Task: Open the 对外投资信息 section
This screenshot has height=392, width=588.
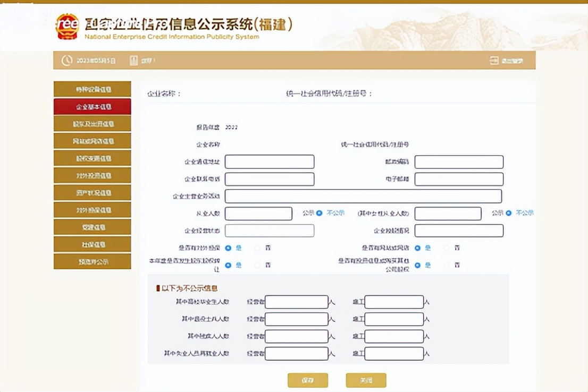Action: tap(91, 175)
